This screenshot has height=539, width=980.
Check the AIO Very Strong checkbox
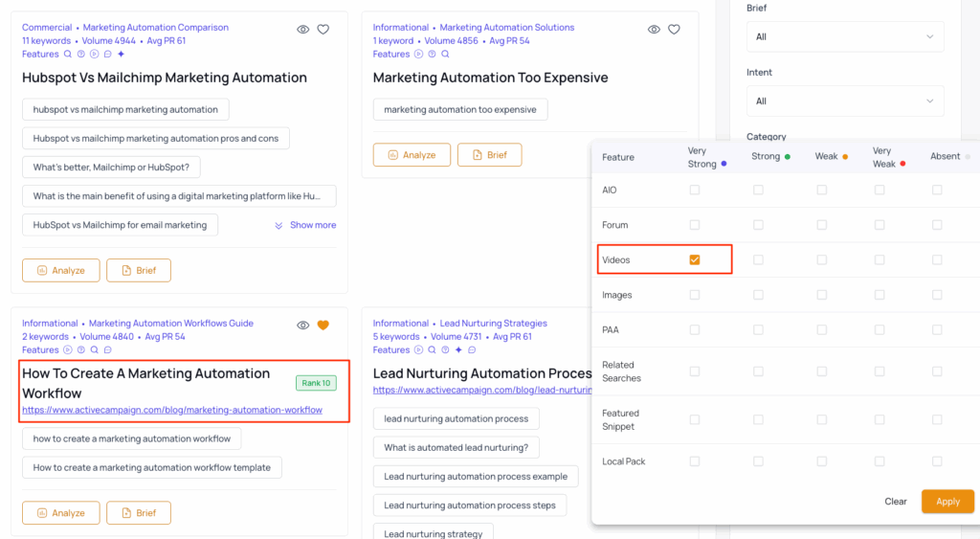[x=695, y=190]
